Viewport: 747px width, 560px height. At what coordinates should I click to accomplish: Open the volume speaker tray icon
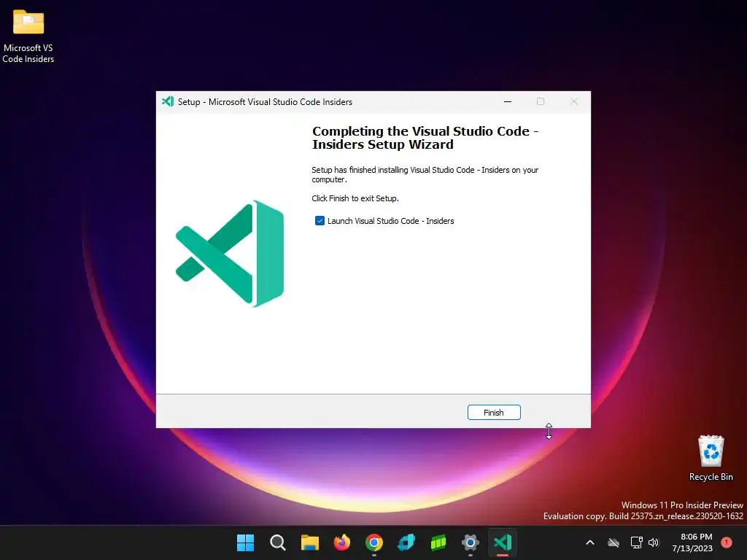tap(654, 542)
